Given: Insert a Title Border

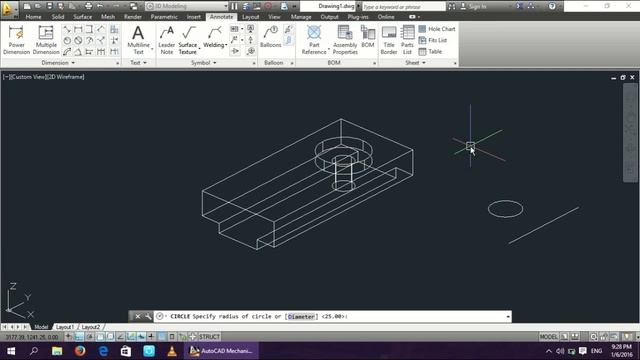Looking at the screenshot, I should 389,40.
